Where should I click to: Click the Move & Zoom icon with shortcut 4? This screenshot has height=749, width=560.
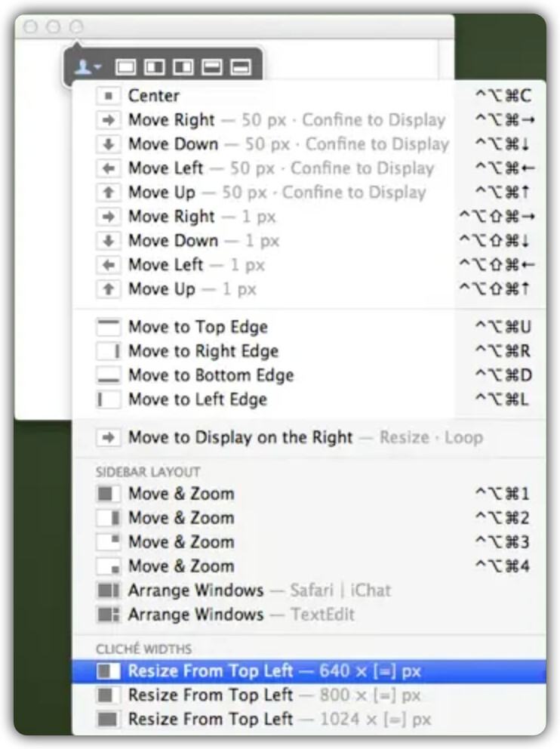109,566
